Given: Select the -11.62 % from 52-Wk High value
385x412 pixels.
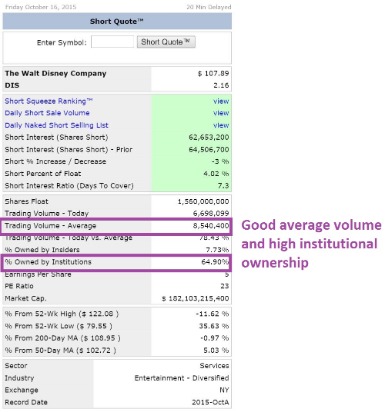Looking at the screenshot, I should (212, 314).
